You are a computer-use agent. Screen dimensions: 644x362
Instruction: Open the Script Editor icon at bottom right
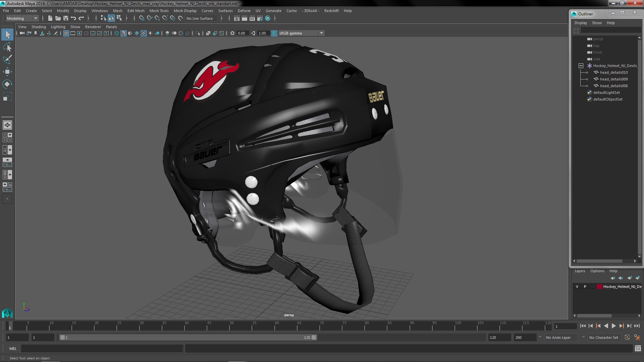pyautogui.click(x=638, y=349)
